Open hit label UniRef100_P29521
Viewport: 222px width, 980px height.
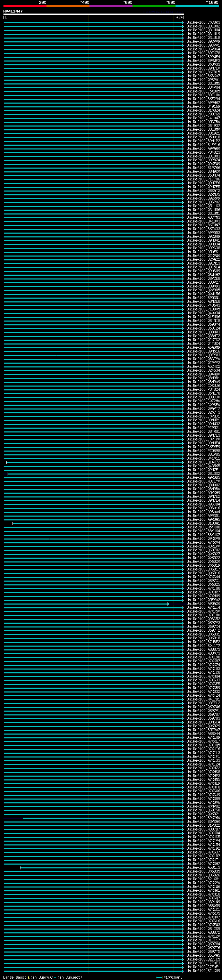click(203, 428)
